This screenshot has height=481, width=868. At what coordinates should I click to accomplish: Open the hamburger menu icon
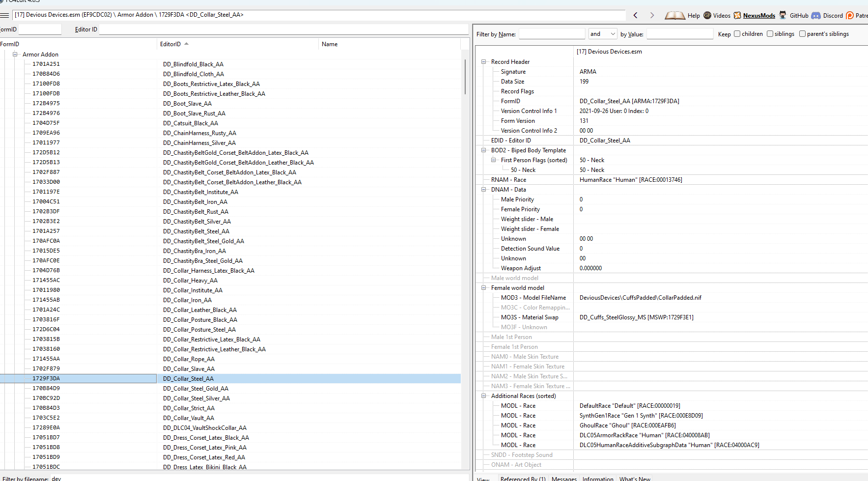pos(4,15)
